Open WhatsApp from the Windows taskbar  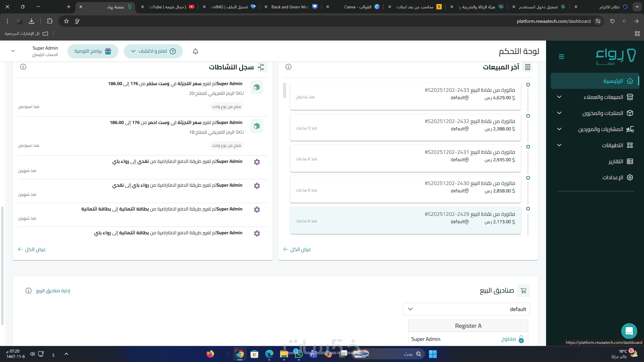click(x=298, y=354)
